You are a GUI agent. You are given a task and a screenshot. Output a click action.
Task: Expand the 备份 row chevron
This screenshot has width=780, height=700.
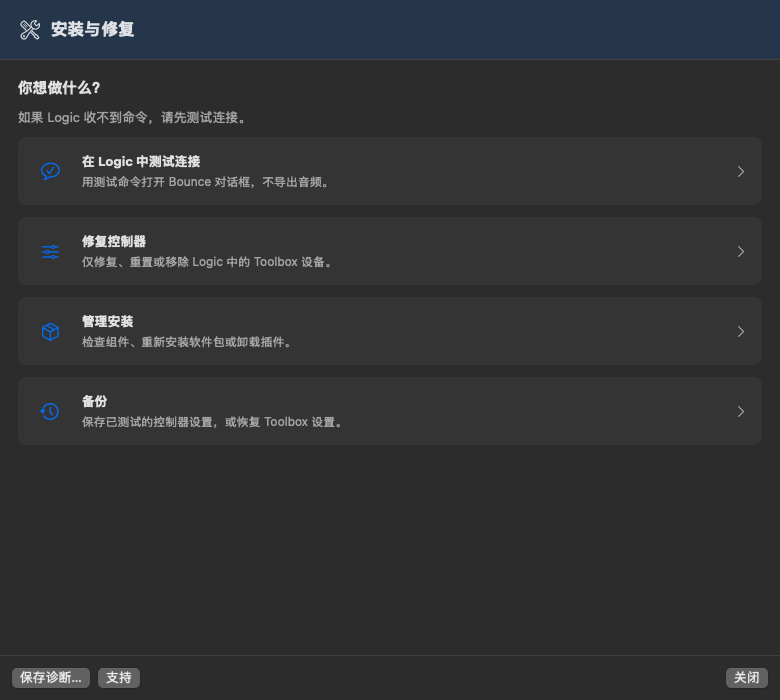741,411
